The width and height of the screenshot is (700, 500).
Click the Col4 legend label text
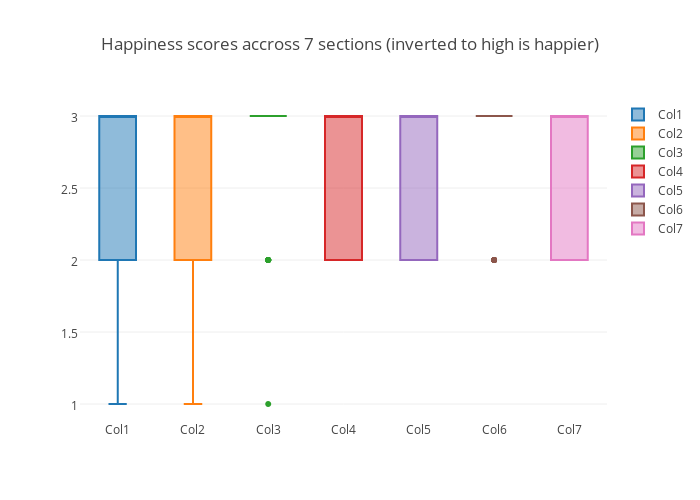[670, 171]
